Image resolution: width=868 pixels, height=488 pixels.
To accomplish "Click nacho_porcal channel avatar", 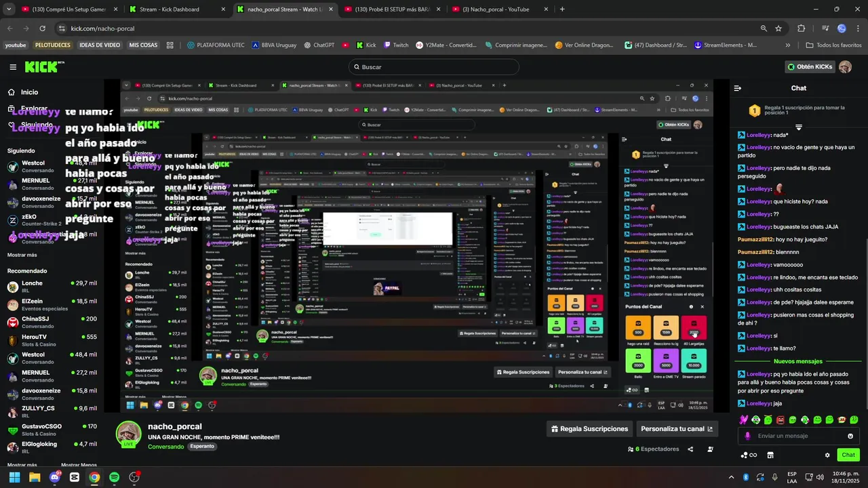I will coord(128,434).
